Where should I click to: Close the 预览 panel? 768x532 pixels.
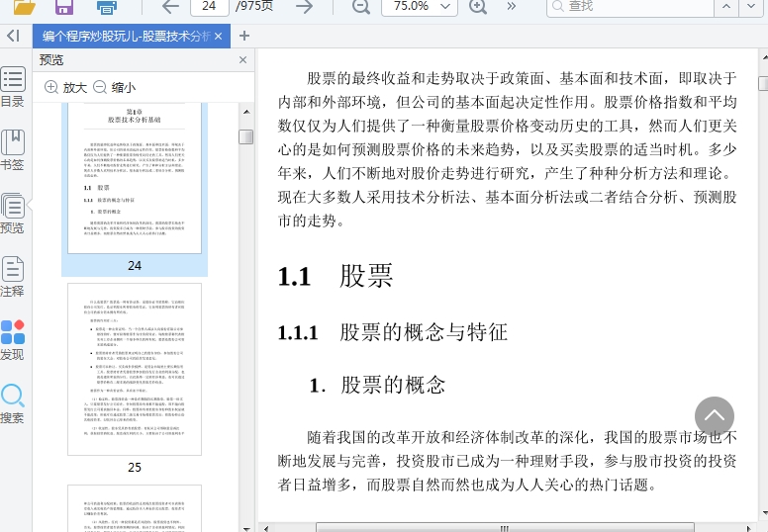click(242, 59)
